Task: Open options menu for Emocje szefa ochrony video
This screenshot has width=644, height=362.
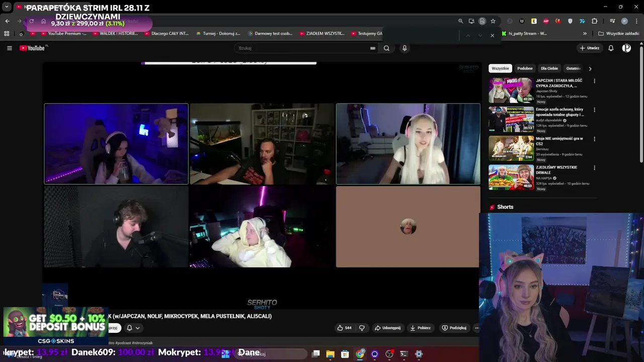Action: (594, 110)
